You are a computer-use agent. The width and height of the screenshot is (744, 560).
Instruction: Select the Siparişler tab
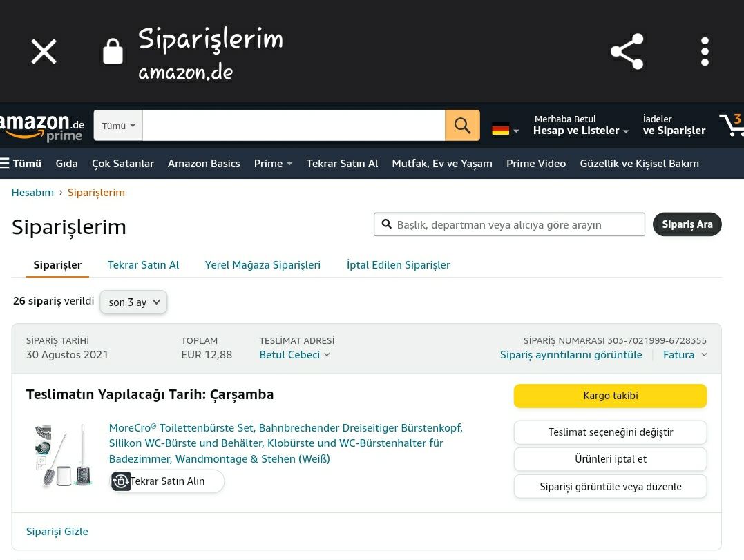pyautogui.click(x=57, y=265)
